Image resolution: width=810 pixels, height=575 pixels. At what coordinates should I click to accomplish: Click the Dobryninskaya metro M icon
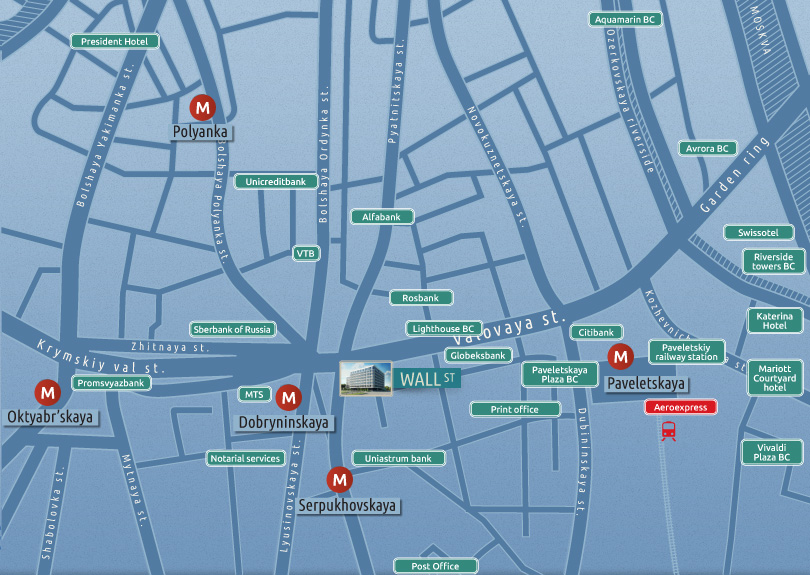288,397
